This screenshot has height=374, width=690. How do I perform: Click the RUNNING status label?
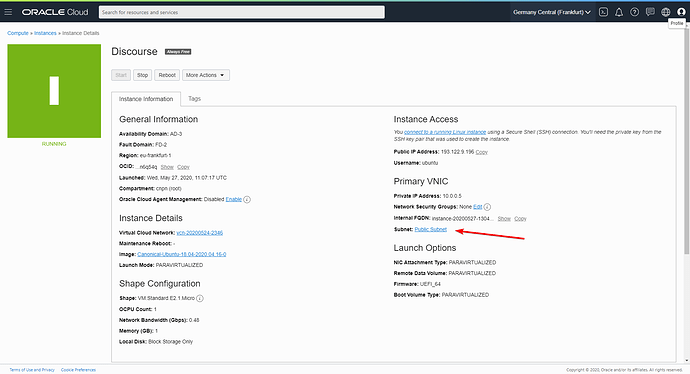click(54, 144)
